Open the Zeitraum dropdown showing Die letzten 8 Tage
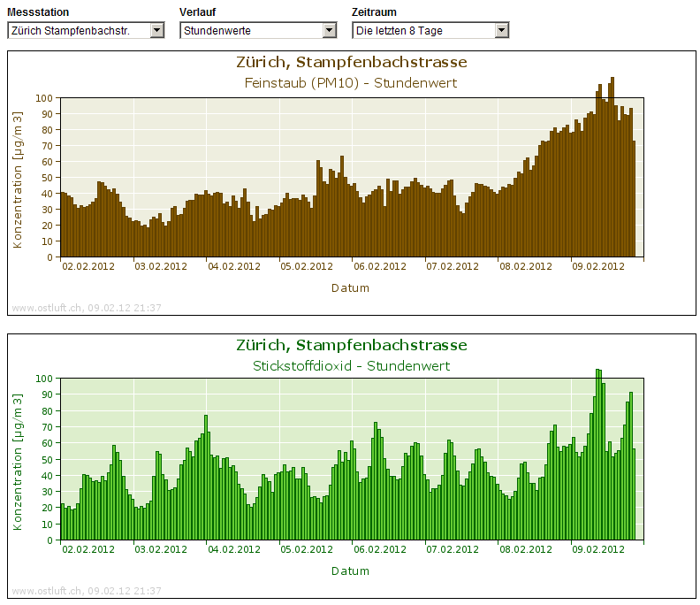Screen dimensions: 700x605 click(x=430, y=30)
